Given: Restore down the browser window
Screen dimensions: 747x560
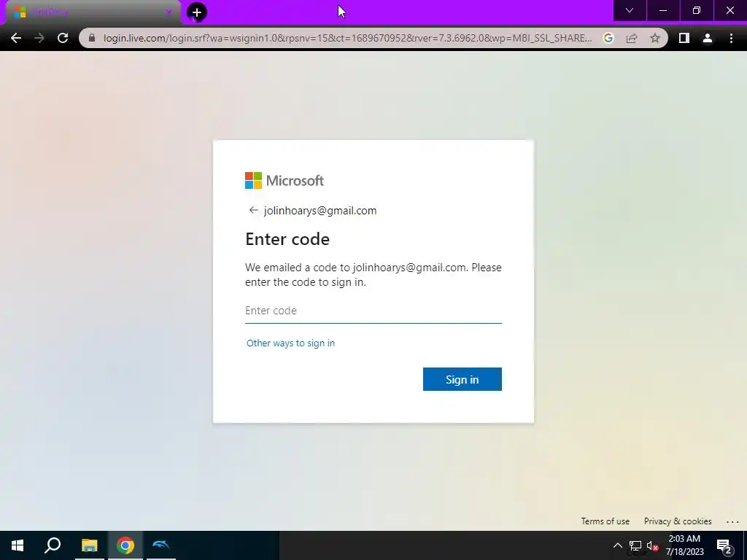Looking at the screenshot, I should pos(697,10).
